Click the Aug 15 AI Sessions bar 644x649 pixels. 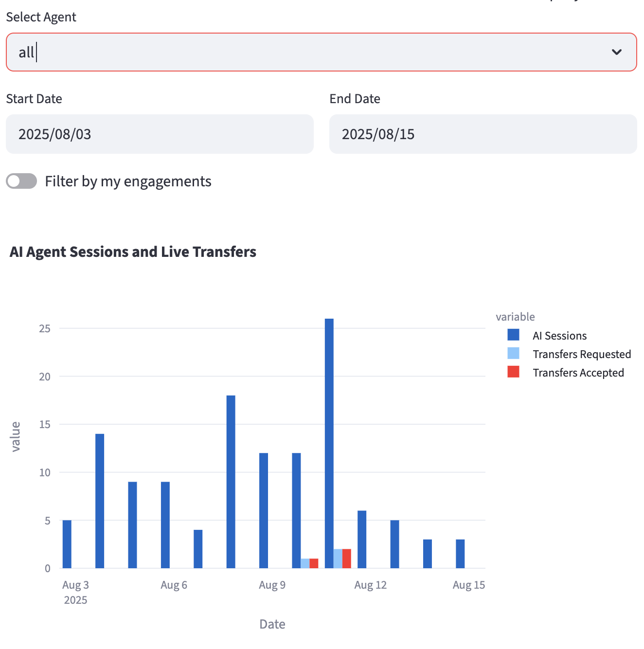460,554
